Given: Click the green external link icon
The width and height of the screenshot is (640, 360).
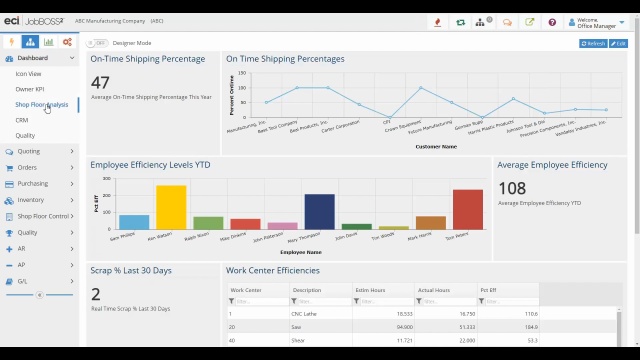Looking at the screenshot, I should coord(529,22).
